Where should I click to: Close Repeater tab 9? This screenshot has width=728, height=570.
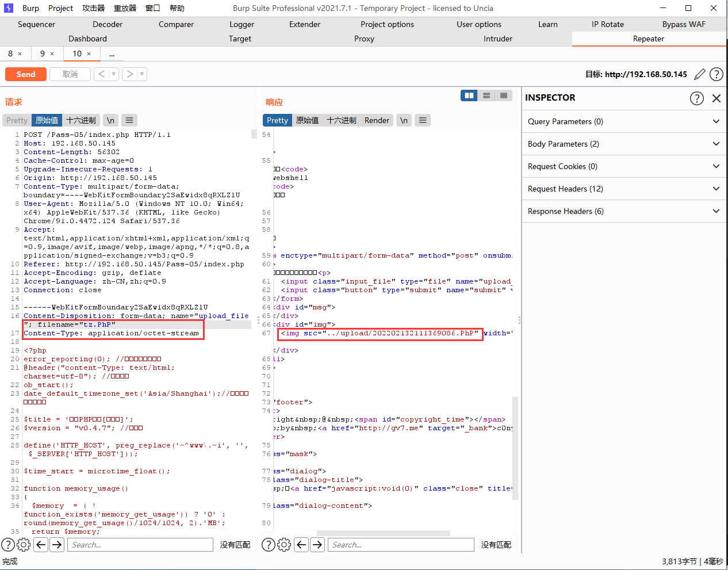tap(52, 53)
